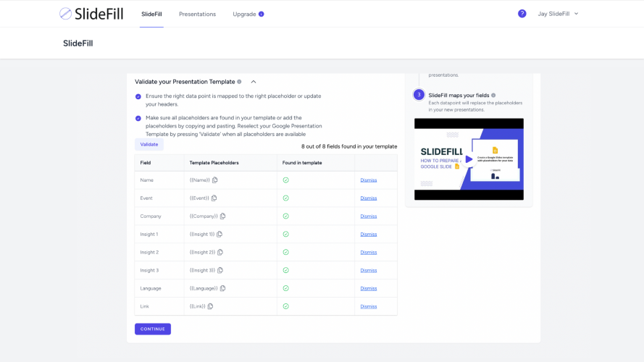
Task: Dismiss the Language field row
Action: click(x=369, y=288)
